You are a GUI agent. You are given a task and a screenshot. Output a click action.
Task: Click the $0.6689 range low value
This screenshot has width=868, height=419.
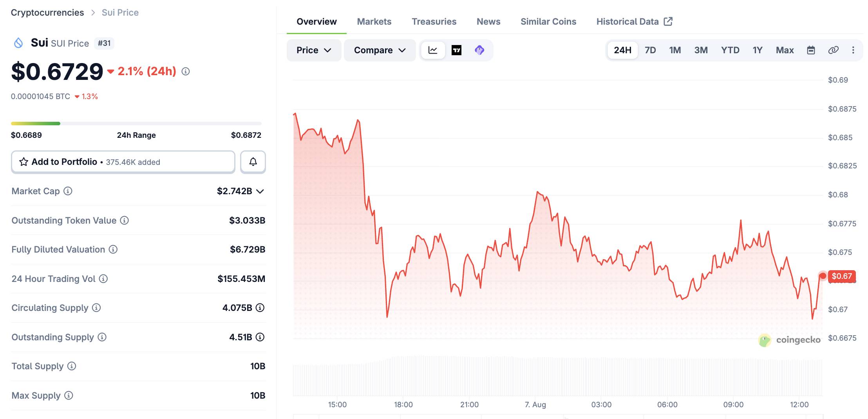click(26, 135)
